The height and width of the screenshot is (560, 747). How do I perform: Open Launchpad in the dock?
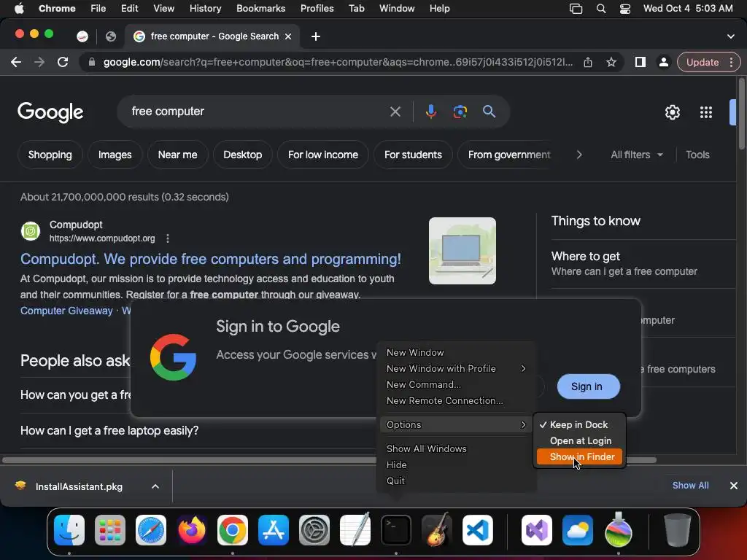pyautogui.click(x=110, y=530)
